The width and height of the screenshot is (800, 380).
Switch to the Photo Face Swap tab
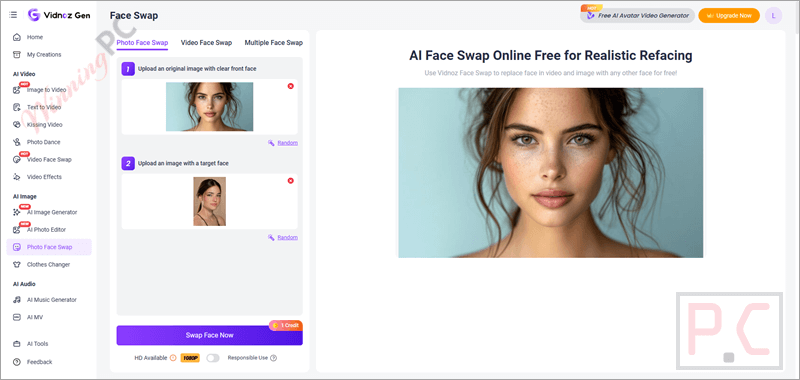point(142,43)
